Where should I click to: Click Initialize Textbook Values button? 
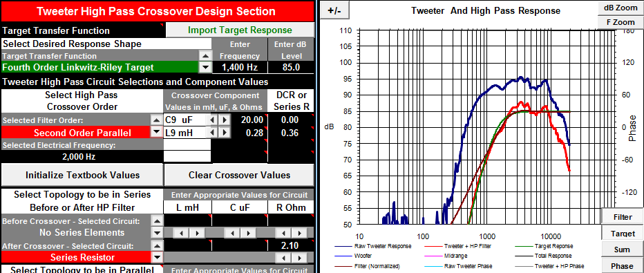pyautogui.click(x=82, y=176)
